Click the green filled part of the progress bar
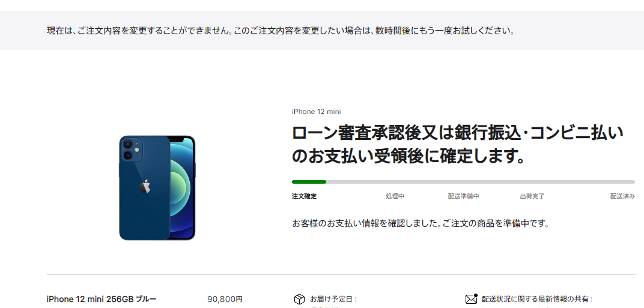 tap(309, 181)
